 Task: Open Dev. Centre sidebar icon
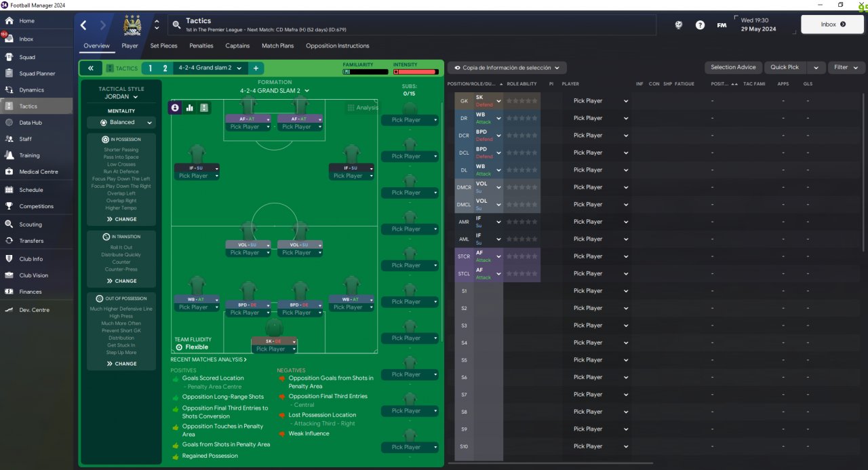pos(9,310)
